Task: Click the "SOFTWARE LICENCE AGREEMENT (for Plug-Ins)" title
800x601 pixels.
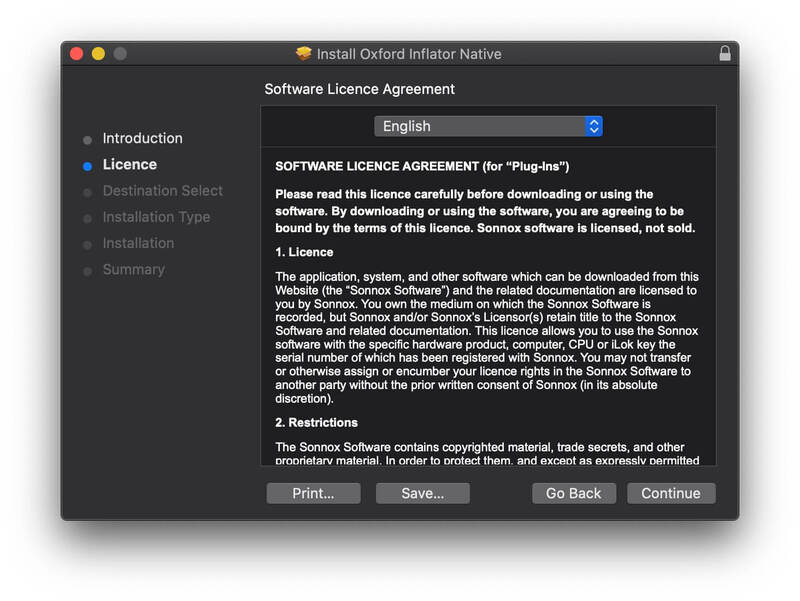Action: pos(422,166)
